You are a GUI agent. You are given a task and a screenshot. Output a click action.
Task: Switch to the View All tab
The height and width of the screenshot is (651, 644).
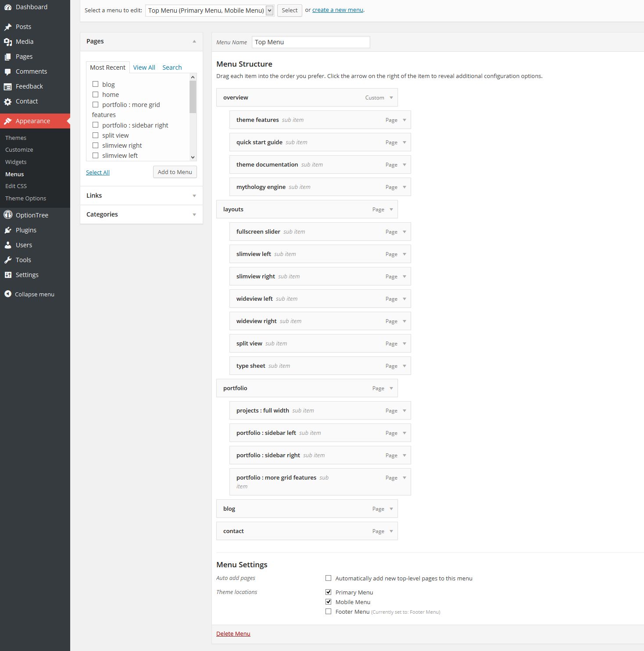pyautogui.click(x=144, y=68)
